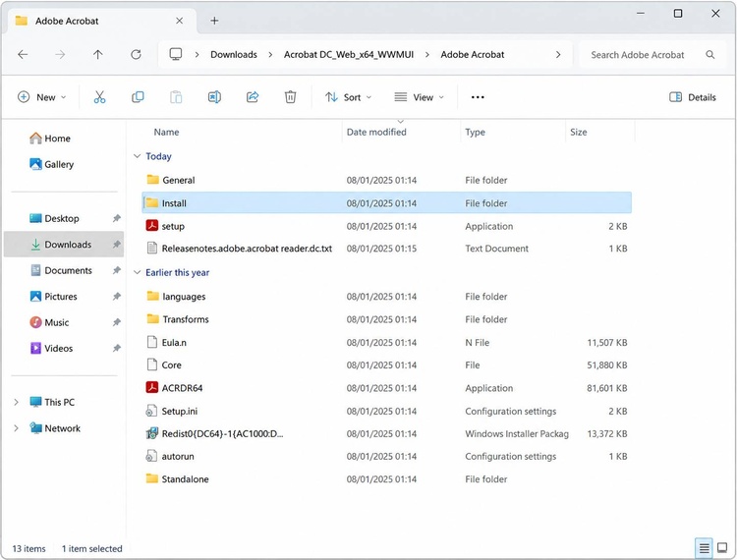
Task: Refresh the folder view
Action: click(136, 54)
